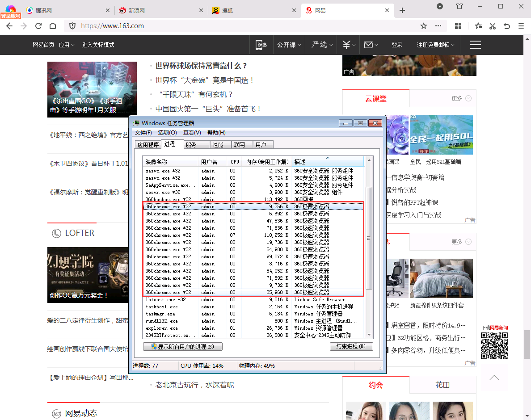
Task: Click the 花田 tab on page
Action: (442, 385)
